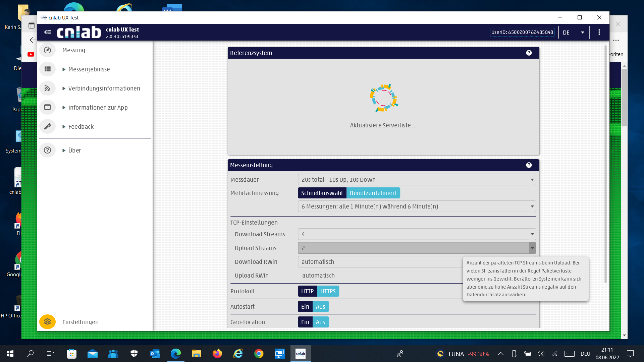Open Messeinstellung help question mark
This screenshot has height=362, width=644.
pyautogui.click(x=529, y=165)
